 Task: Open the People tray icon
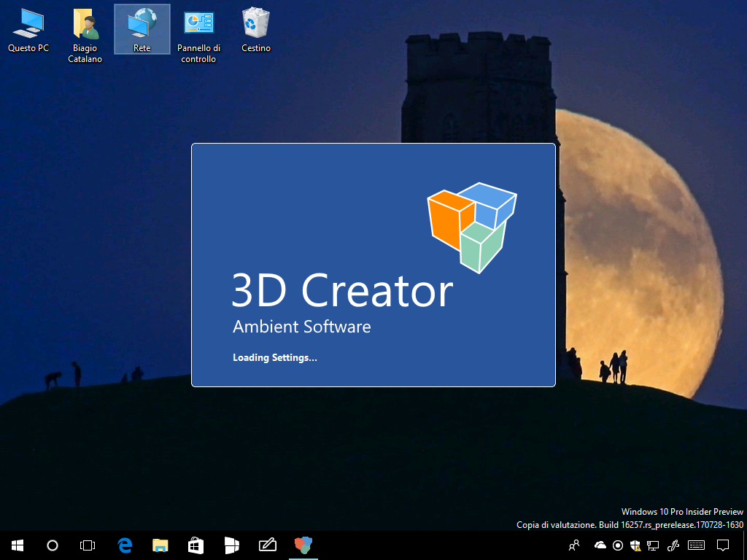pyautogui.click(x=575, y=545)
